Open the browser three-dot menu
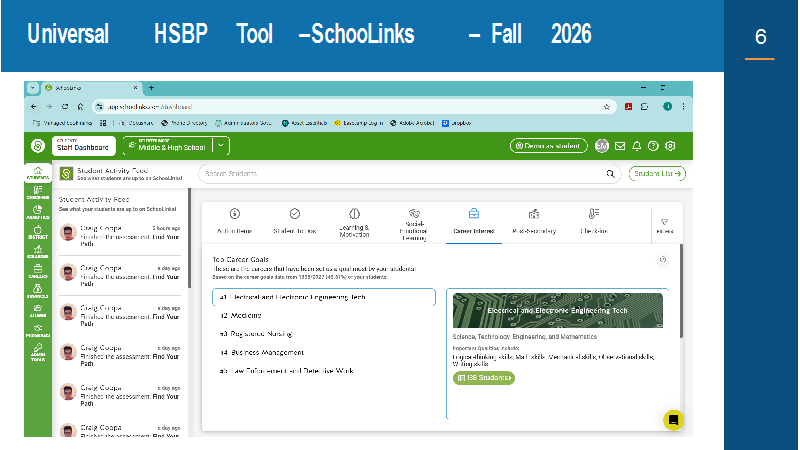800x450 pixels. tap(683, 107)
